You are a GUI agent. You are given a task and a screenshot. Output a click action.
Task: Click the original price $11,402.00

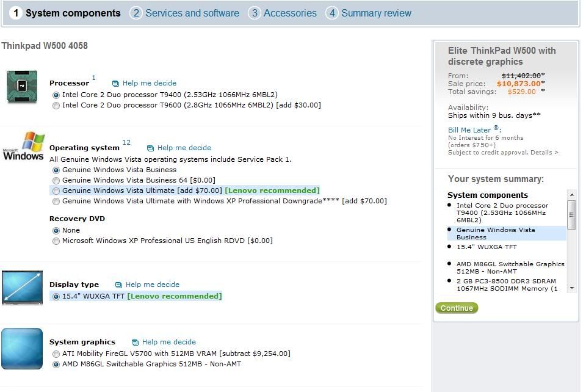click(x=521, y=76)
